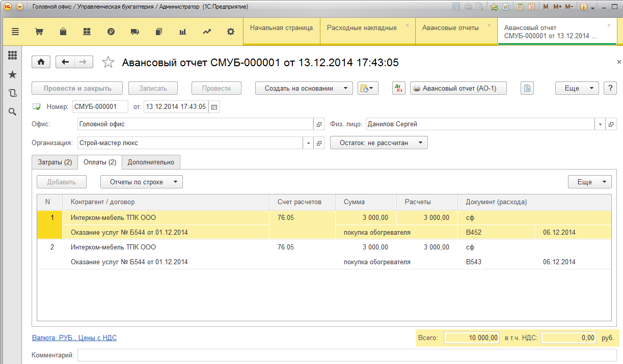
Task: Open the documents stack section icon
Action: [159, 32]
